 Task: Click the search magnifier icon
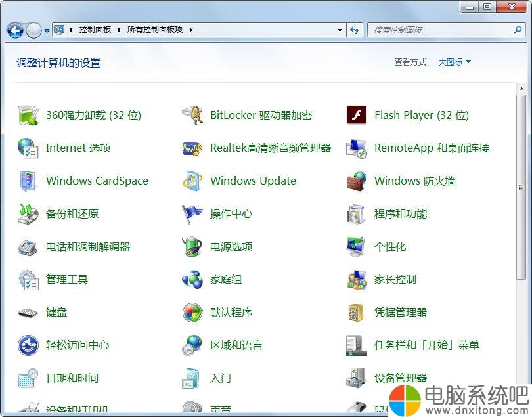point(518,30)
